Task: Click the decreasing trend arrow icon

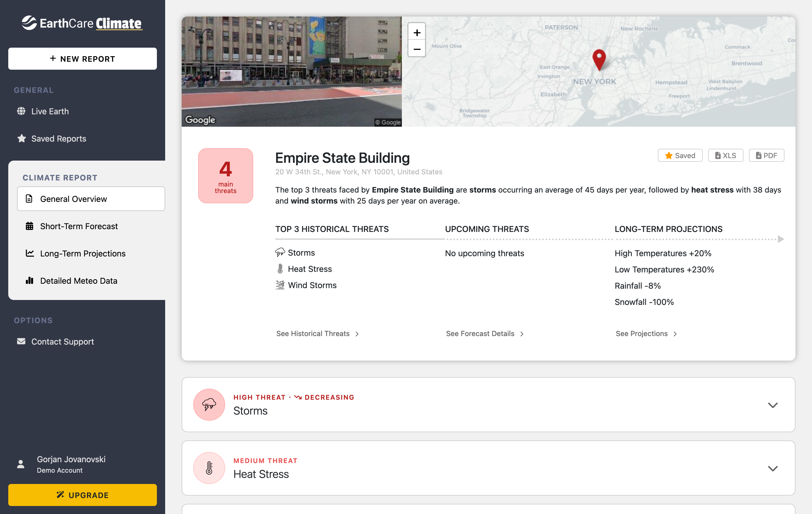Action: [x=298, y=397]
